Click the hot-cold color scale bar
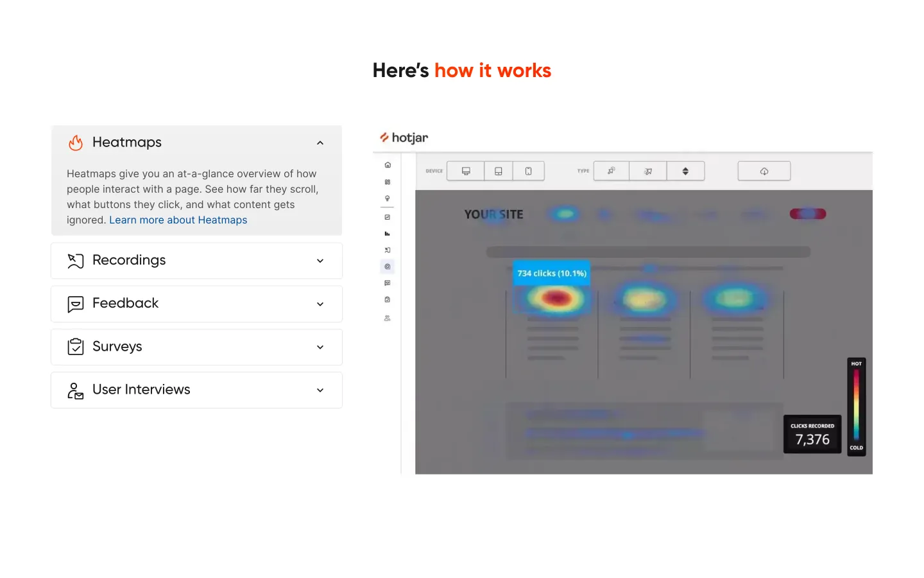 pos(857,407)
